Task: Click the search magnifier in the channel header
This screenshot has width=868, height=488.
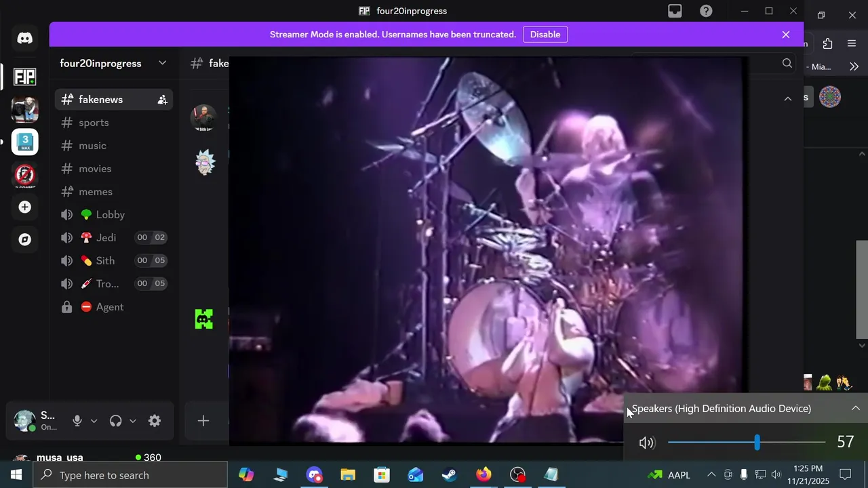Action: tap(787, 63)
